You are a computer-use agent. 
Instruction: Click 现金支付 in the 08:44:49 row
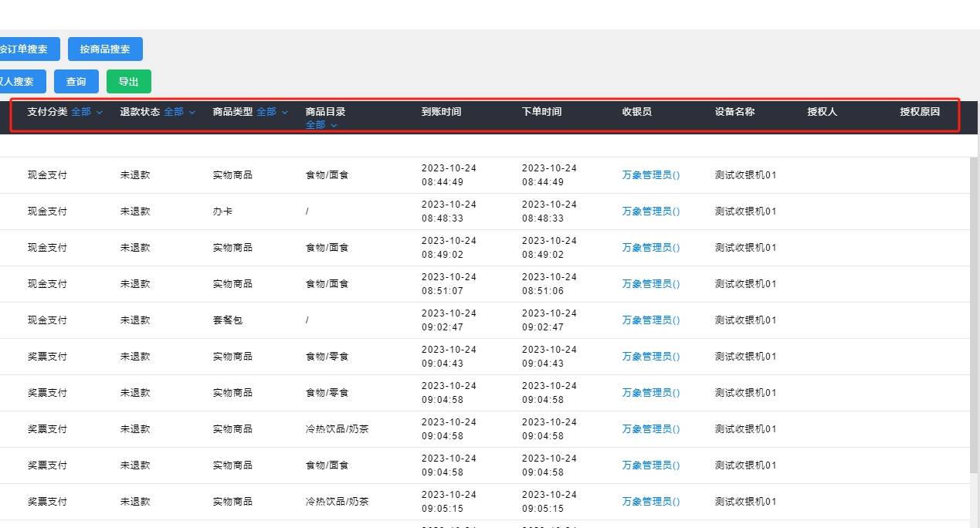coord(47,175)
